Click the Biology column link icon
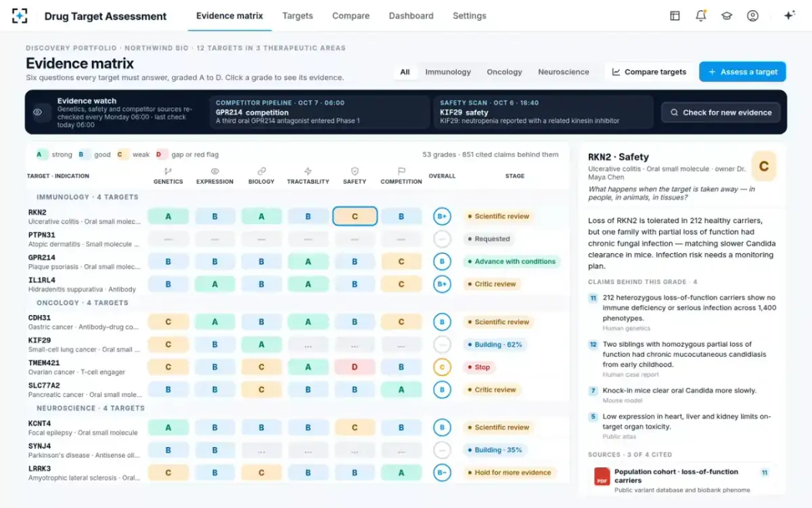This screenshot has height=508, width=812. point(261,171)
